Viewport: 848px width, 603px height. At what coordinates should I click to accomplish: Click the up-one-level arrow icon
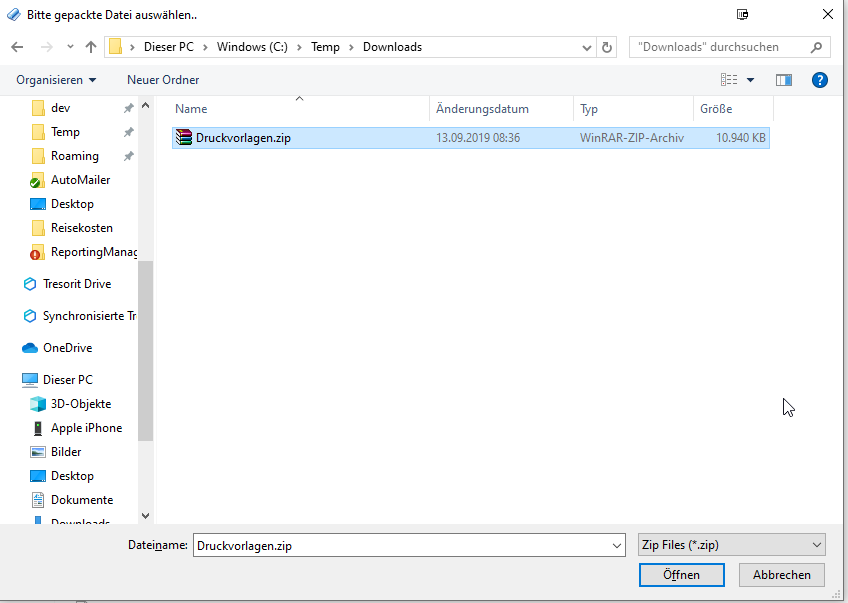coord(91,47)
